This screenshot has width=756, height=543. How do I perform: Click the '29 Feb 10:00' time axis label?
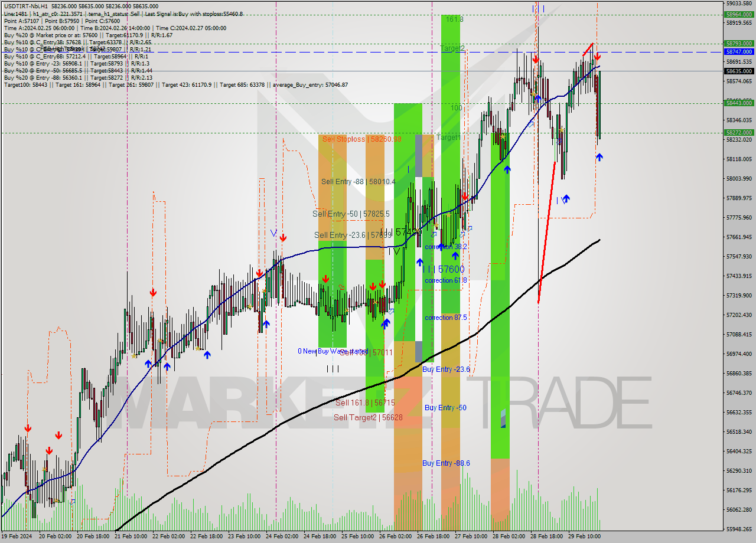585,536
